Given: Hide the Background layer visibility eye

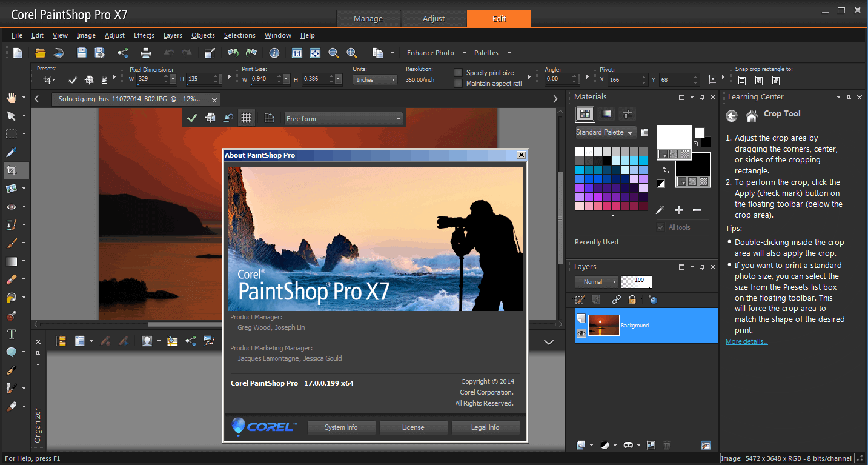Looking at the screenshot, I should coord(580,333).
